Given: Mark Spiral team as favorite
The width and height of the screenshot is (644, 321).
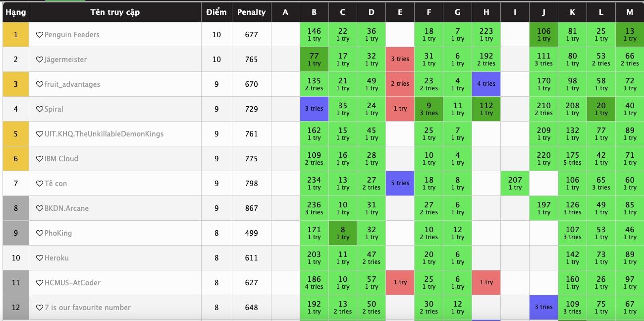Looking at the screenshot, I should [40, 109].
